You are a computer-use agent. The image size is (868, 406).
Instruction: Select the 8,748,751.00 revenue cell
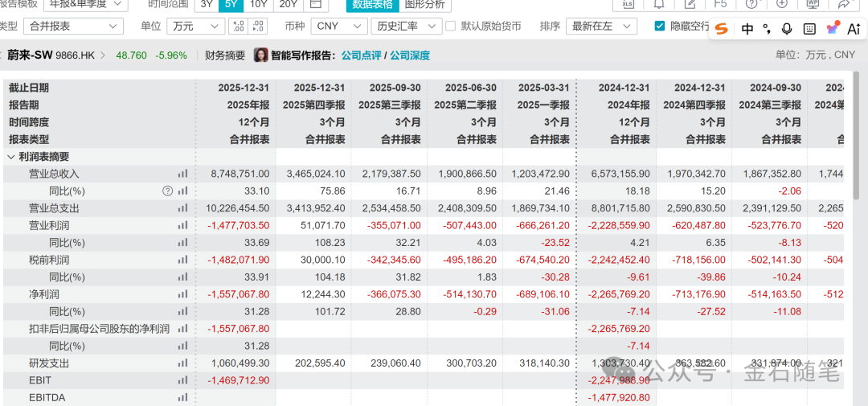(x=240, y=174)
